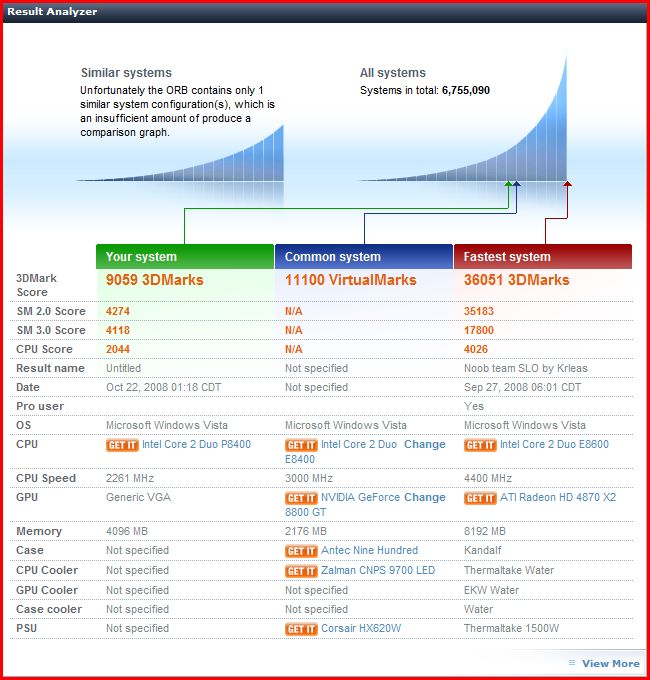
Task: Click the Case value Kandalf
Action: 483,550
